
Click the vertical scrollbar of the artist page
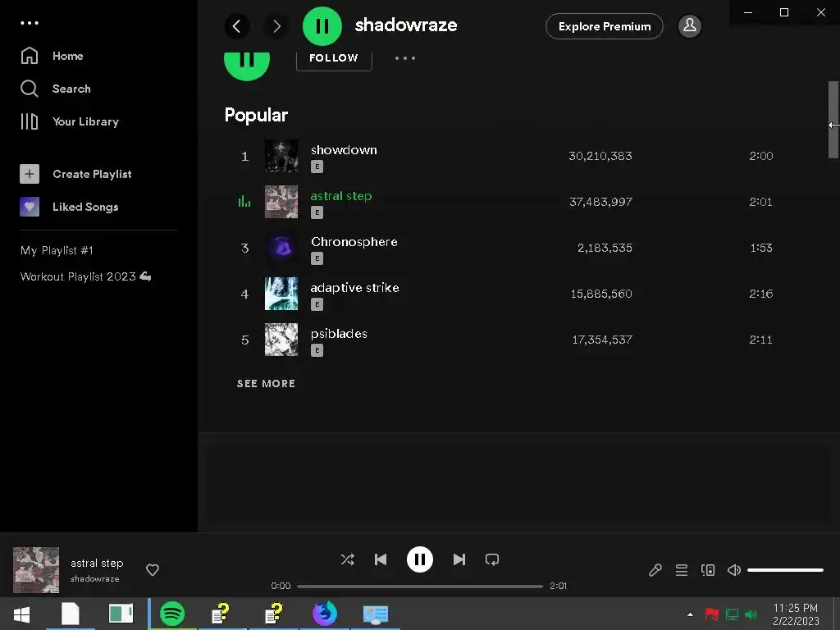[x=833, y=120]
